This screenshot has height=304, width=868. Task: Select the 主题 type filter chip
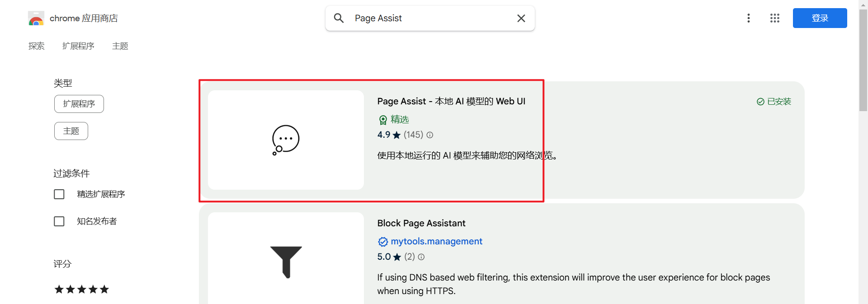[x=71, y=131]
